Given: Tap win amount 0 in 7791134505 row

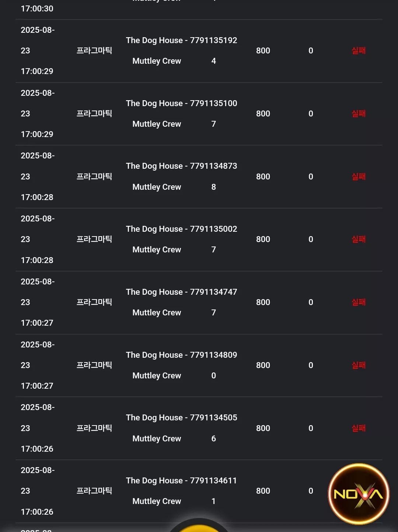Looking at the screenshot, I should 311,428.
